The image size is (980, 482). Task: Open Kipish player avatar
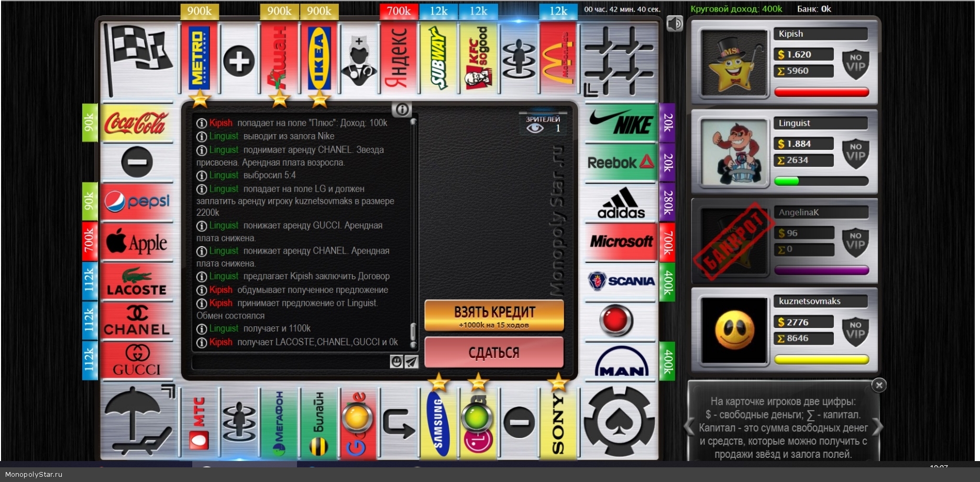click(735, 63)
